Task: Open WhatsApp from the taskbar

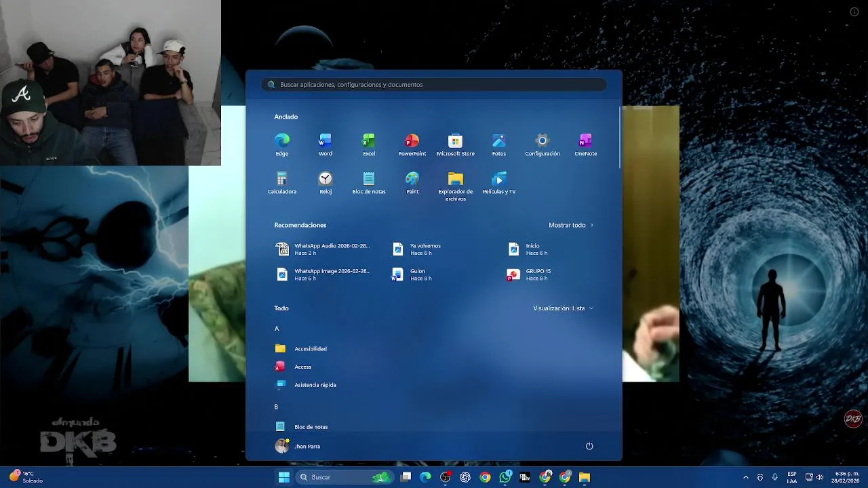Action: [x=505, y=477]
